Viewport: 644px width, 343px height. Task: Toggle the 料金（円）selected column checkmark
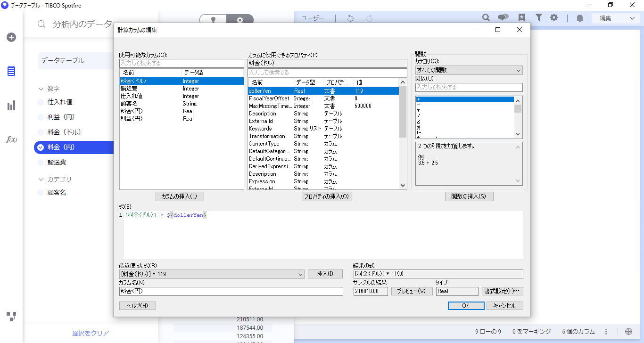[41, 147]
